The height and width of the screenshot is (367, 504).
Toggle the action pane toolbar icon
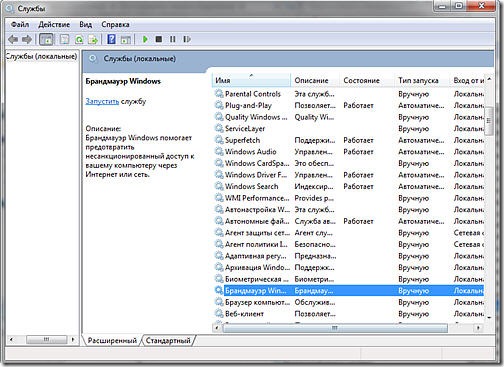point(126,39)
